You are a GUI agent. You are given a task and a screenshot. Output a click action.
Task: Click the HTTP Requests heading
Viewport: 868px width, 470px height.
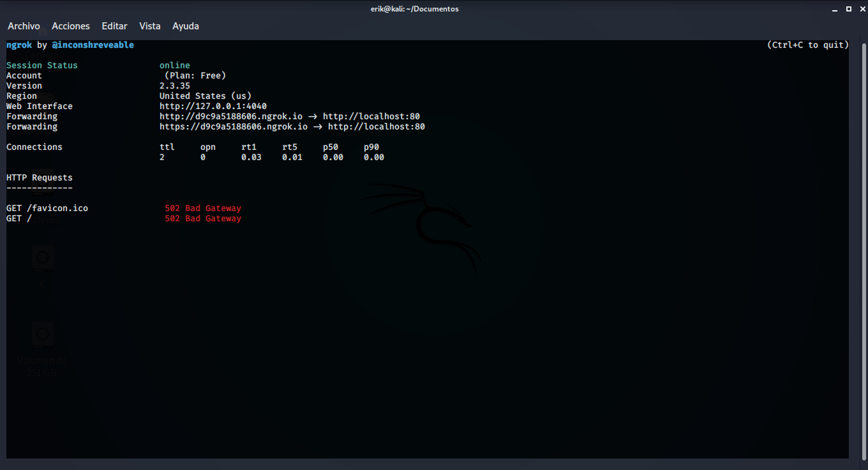click(x=40, y=178)
